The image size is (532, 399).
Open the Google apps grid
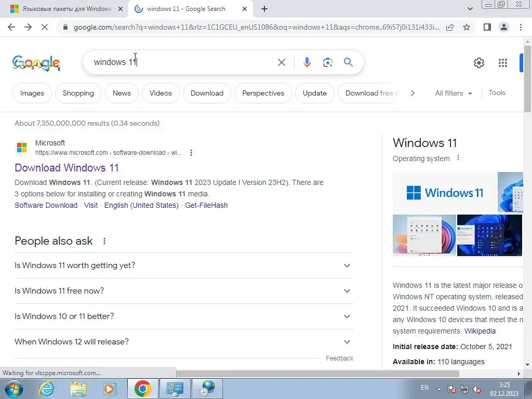tap(503, 63)
